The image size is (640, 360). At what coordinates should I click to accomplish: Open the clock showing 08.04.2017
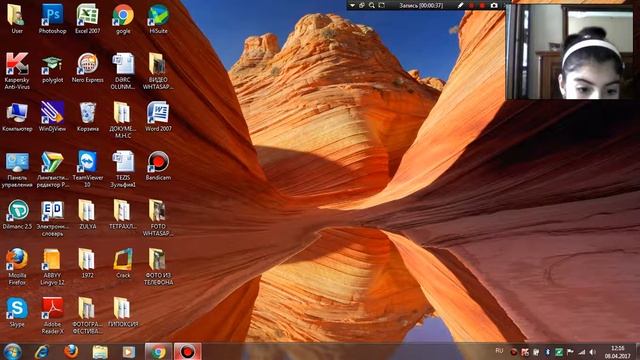pyautogui.click(x=618, y=352)
